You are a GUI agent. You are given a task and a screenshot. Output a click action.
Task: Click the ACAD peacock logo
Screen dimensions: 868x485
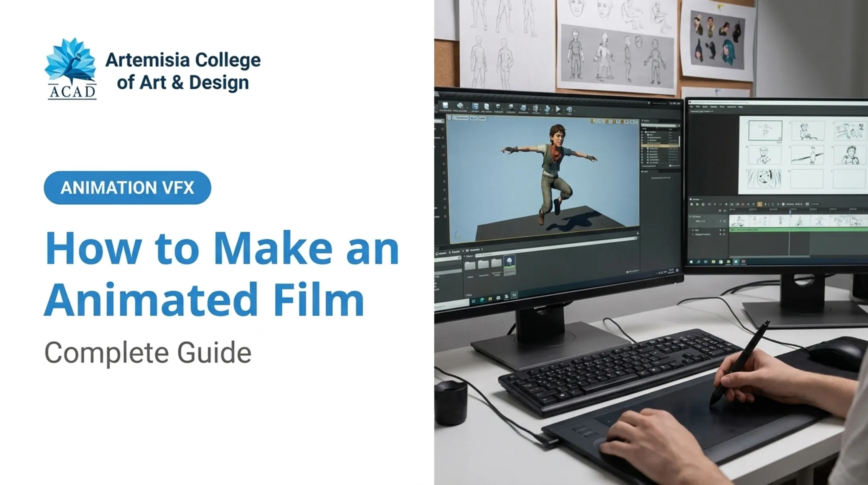click(x=71, y=69)
